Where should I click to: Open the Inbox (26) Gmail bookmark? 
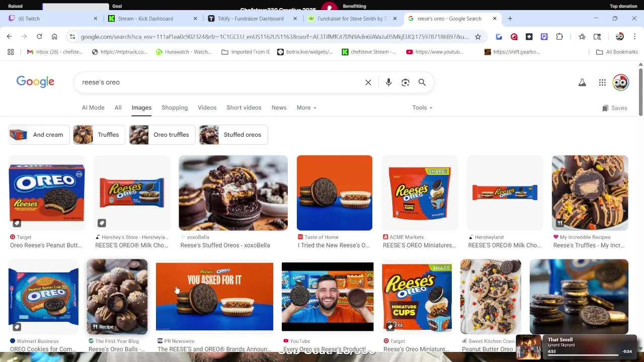point(54,52)
